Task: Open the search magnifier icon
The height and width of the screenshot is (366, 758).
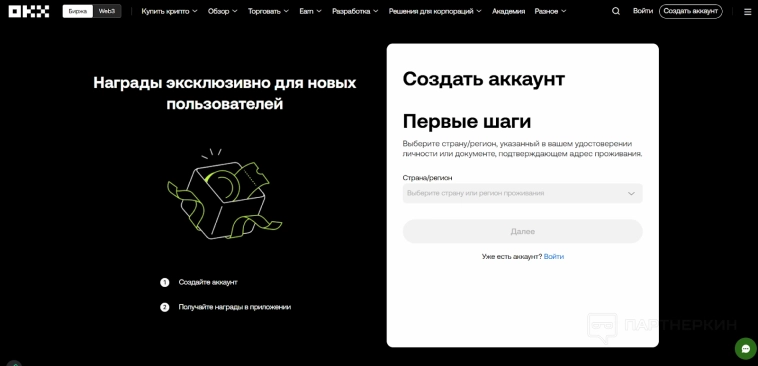Action: 615,11
